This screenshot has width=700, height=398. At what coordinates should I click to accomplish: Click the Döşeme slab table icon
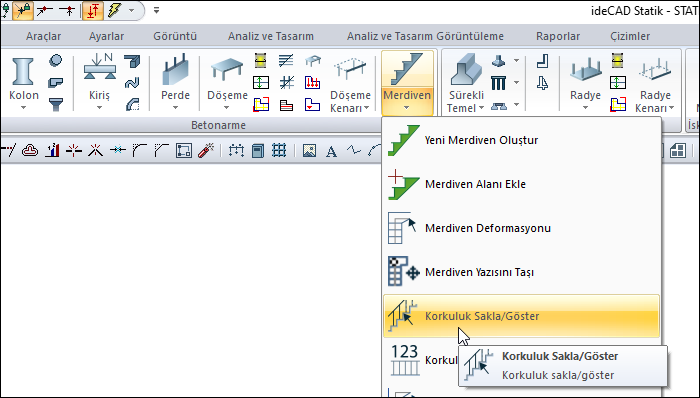coord(227,70)
